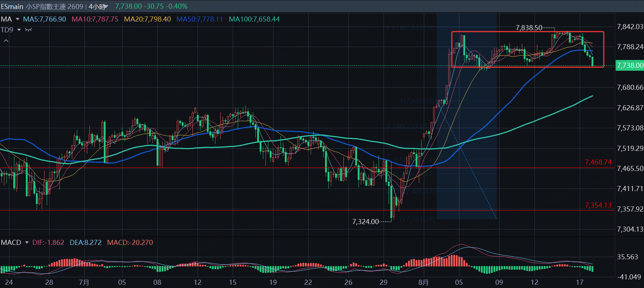Click the 7,465.50 price axis label
Viewport: 644px width, 288px height.
coord(630,169)
